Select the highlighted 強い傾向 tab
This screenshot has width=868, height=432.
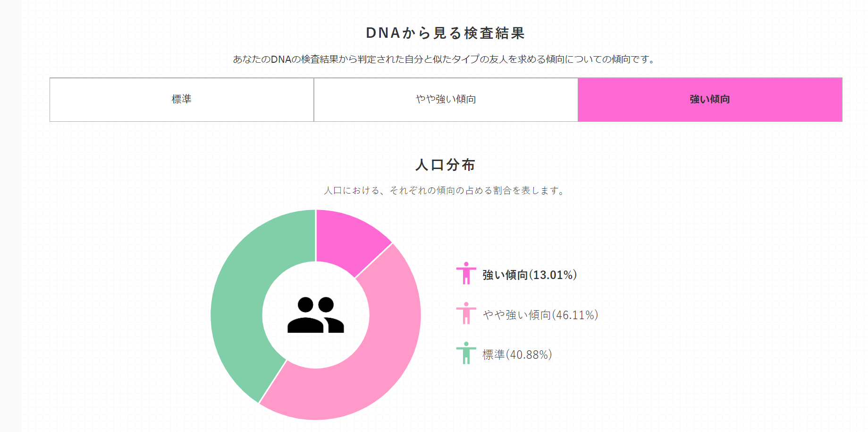point(710,100)
